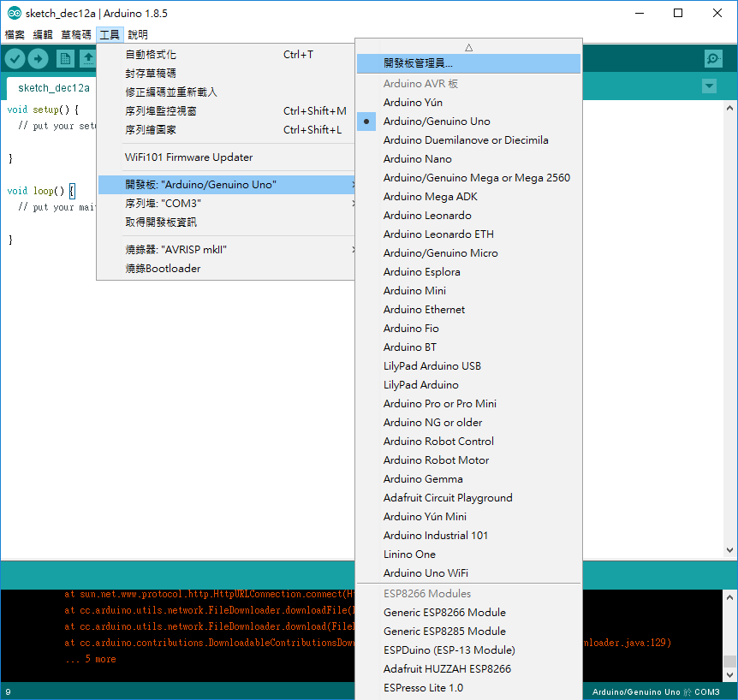The height and width of the screenshot is (700, 738).
Task: Click the Upload arrow toolbar icon
Action: point(39,59)
